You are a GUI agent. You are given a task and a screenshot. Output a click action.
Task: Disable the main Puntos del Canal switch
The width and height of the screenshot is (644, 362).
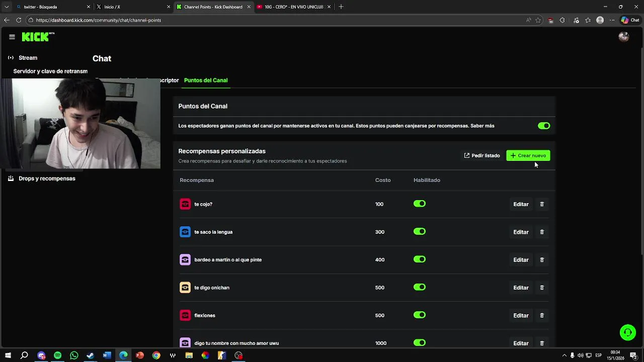(544, 126)
